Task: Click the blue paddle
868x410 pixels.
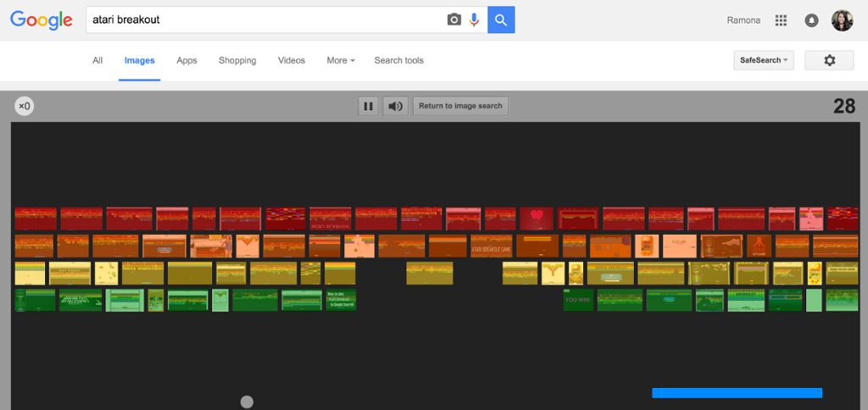Action: point(737,393)
